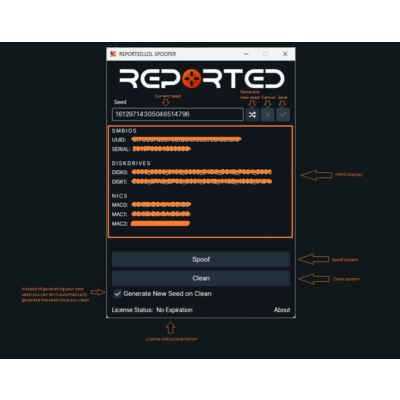The width and height of the screenshot is (400, 400).
Task: Click the License Status label
Action: pos(132,310)
